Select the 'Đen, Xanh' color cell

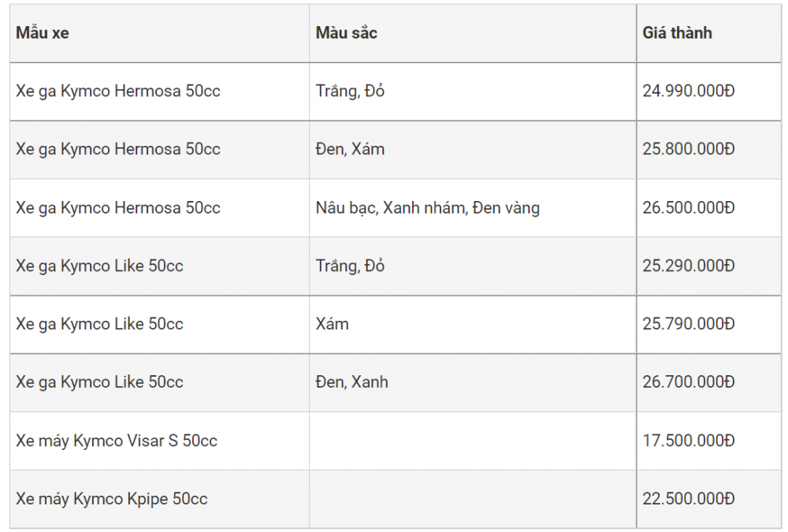(473, 383)
